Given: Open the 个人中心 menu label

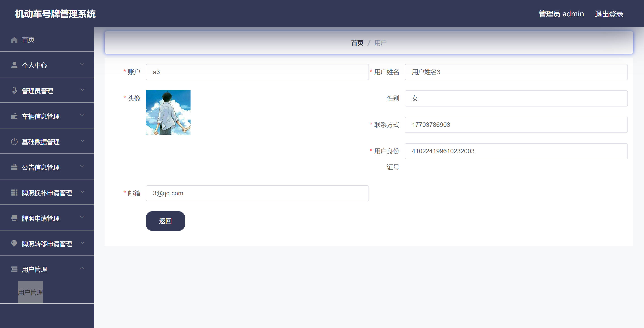Looking at the screenshot, I should (34, 66).
